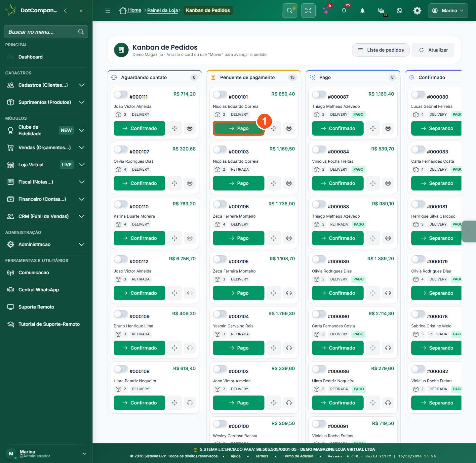Open the Marina user dropdown
Image resolution: width=476 pixels, height=463 pixels.
[448, 11]
